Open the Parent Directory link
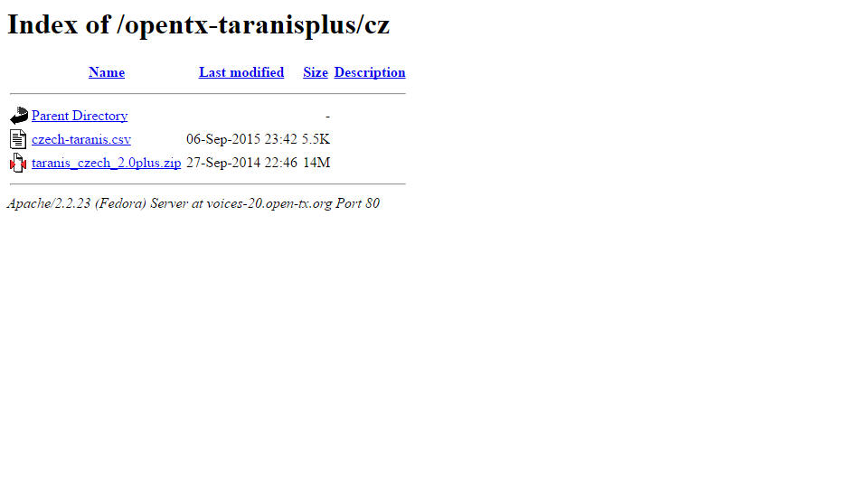 pos(80,116)
